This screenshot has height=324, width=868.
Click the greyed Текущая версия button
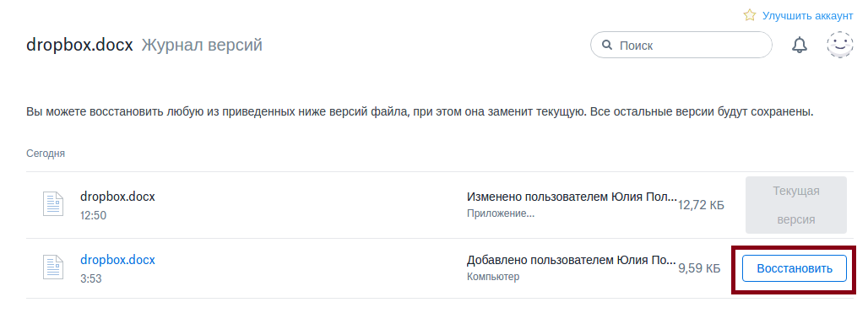point(796,205)
